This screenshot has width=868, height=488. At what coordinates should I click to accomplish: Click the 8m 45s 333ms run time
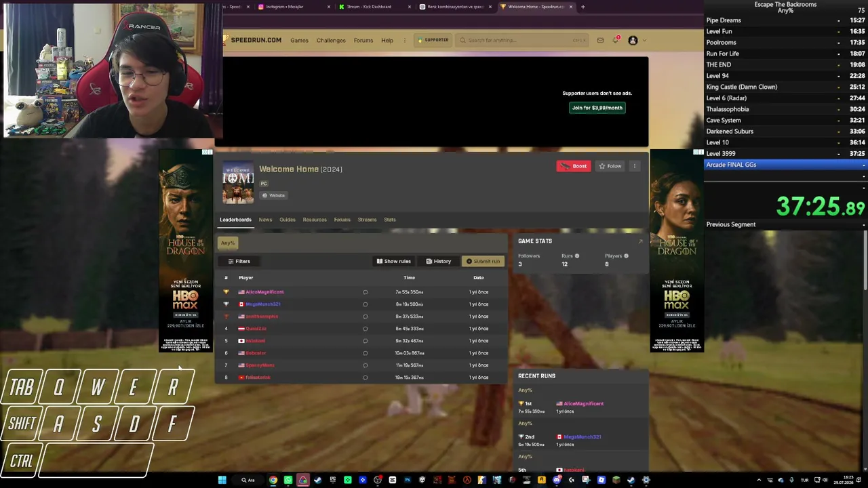(410, 329)
